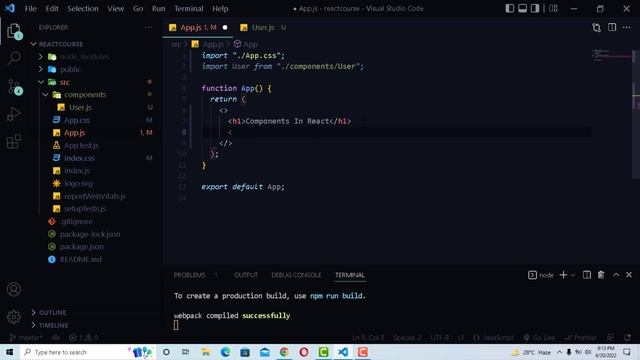Select the App.js editor tab
The height and width of the screenshot is (360, 640).
point(198,27)
